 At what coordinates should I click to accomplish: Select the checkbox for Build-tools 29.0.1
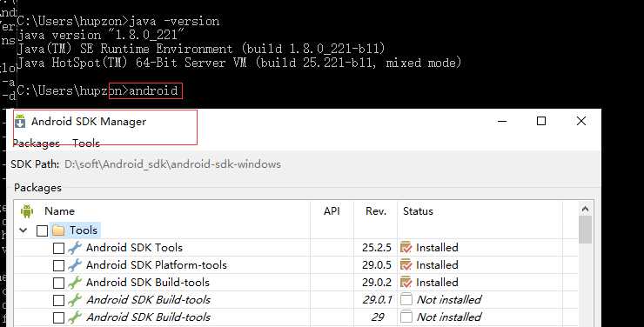click(x=58, y=300)
